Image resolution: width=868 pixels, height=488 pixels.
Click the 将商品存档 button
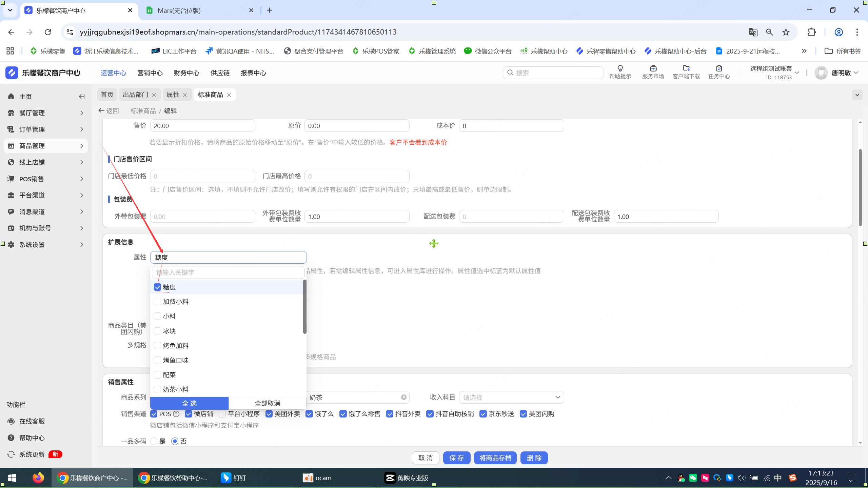click(495, 458)
